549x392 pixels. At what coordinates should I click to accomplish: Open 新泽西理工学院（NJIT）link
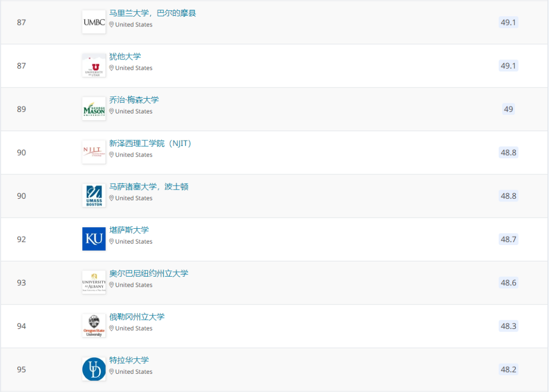[150, 143]
